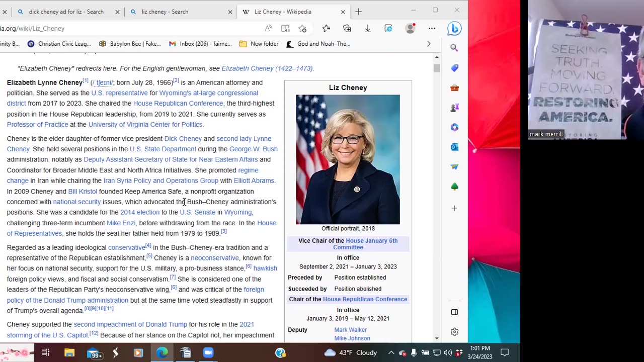
Task: Open the God and Noah bookmark
Action: (x=318, y=44)
